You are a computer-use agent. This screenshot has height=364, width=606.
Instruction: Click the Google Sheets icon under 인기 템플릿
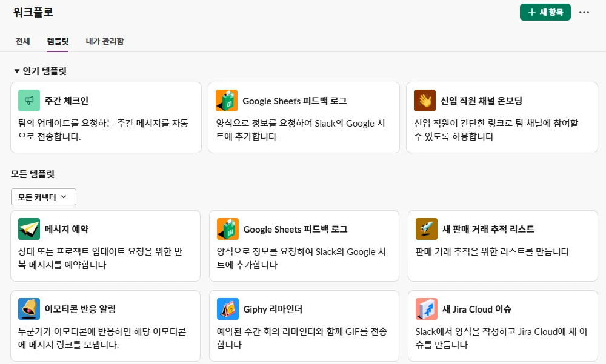[x=227, y=101]
